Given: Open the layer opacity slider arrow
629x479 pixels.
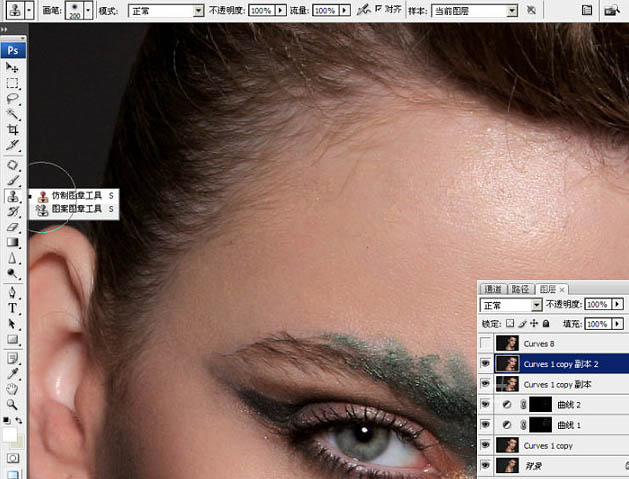Looking at the screenshot, I should [x=617, y=304].
